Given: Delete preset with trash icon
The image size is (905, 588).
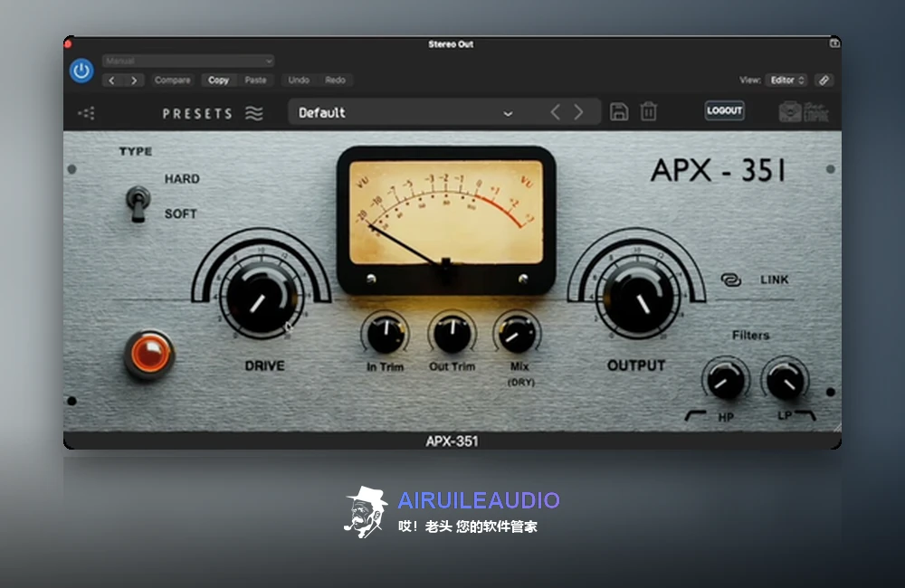Looking at the screenshot, I should 648,111.
